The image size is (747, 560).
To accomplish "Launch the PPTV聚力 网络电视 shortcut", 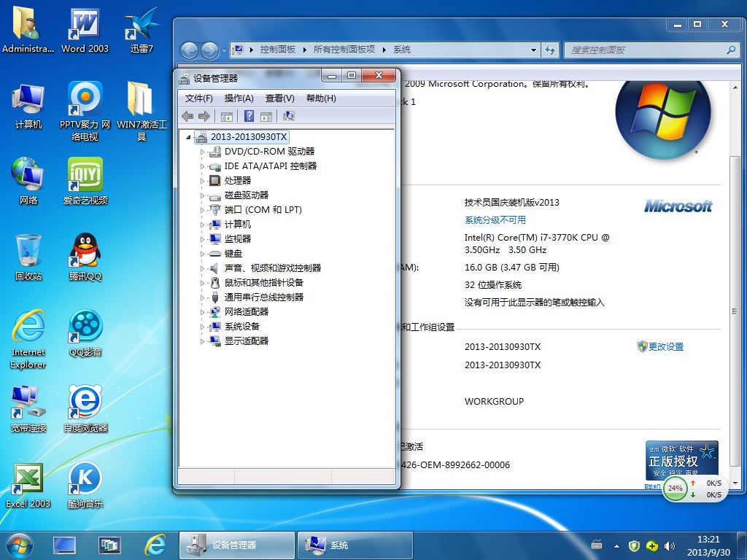I will coord(85,112).
